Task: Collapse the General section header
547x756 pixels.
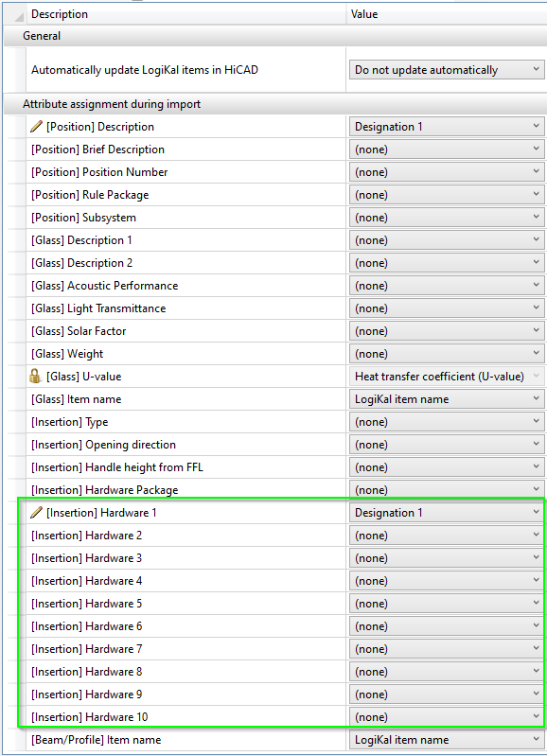Action: (x=275, y=36)
